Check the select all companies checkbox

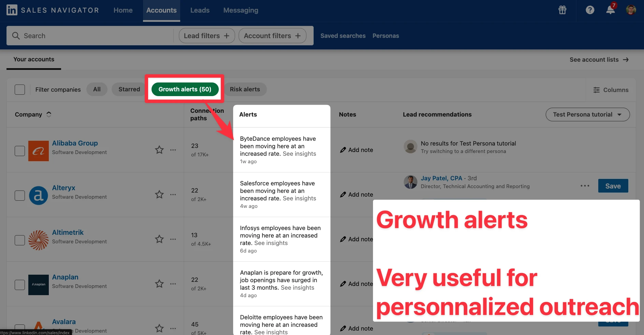(x=20, y=90)
